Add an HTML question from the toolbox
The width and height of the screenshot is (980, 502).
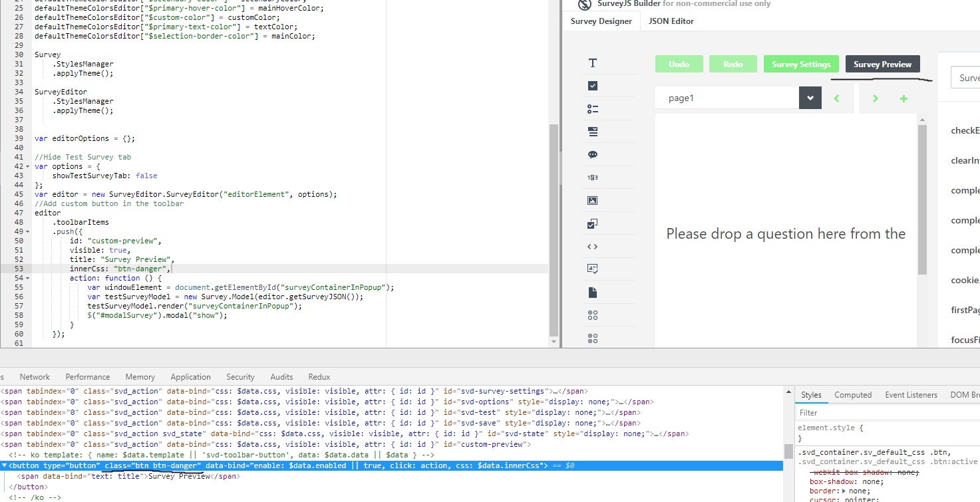point(592,246)
